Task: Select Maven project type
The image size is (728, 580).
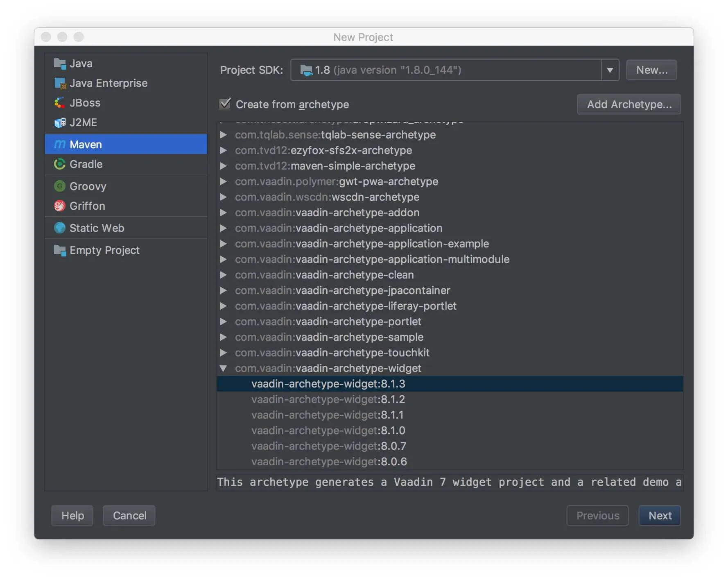Action: (x=126, y=145)
